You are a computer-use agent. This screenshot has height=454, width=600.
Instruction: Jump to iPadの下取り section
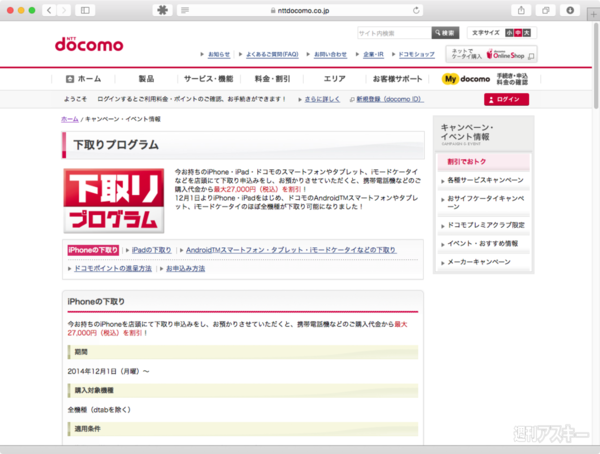(152, 250)
